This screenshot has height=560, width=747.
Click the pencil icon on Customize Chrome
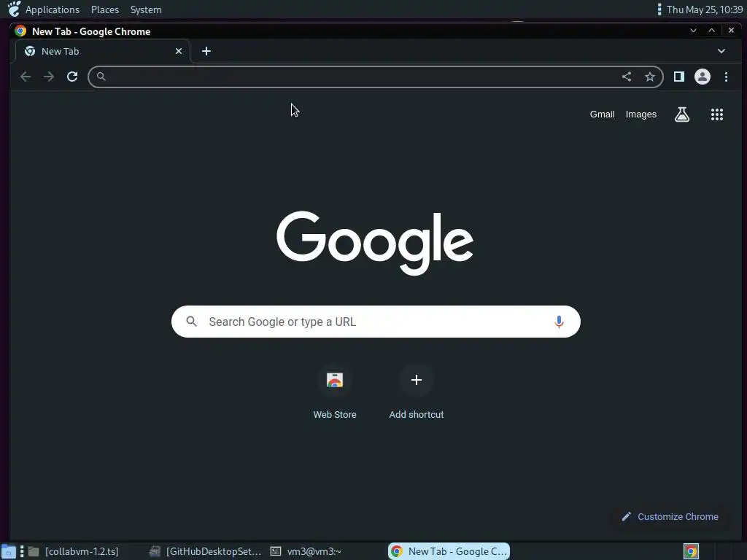tap(627, 517)
